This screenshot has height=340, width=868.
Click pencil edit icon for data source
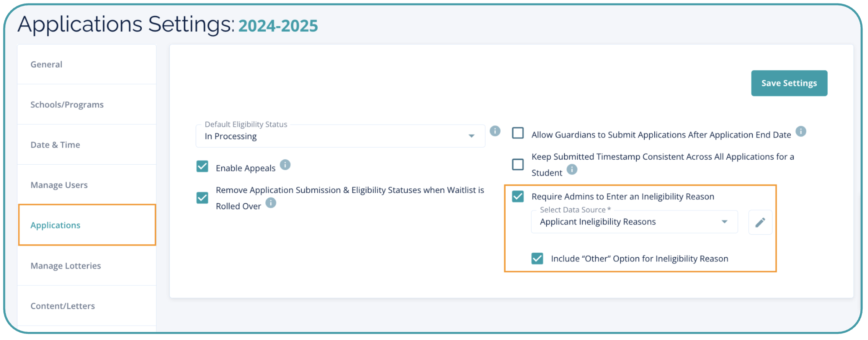pyautogui.click(x=760, y=222)
